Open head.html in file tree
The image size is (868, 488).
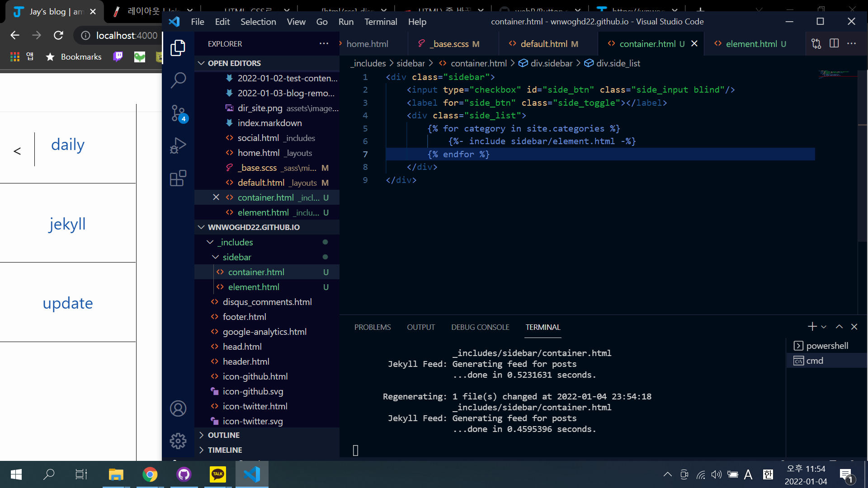click(x=267, y=347)
